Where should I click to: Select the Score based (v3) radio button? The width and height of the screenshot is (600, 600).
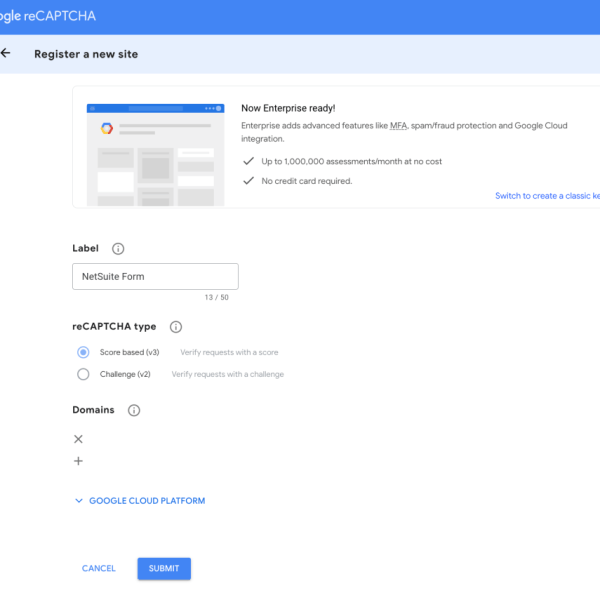pyautogui.click(x=83, y=352)
